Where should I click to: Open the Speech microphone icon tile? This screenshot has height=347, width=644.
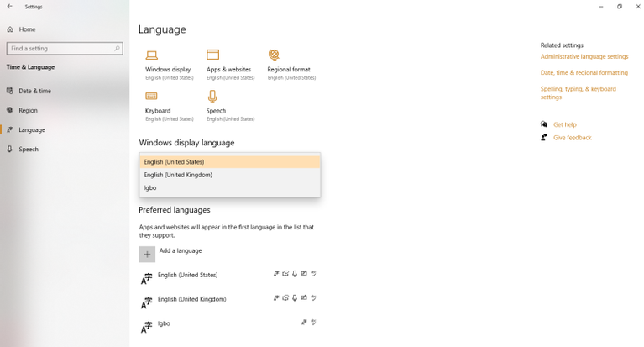[212, 97]
